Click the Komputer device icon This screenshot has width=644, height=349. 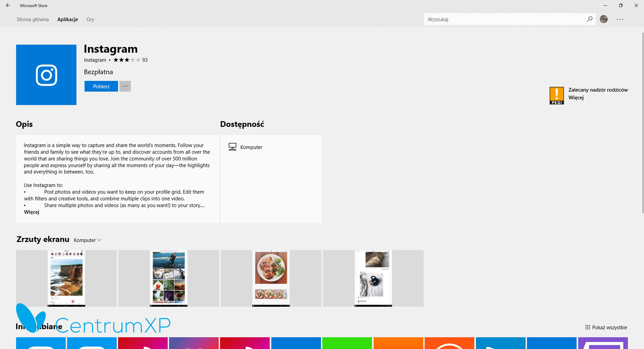(232, 147)
